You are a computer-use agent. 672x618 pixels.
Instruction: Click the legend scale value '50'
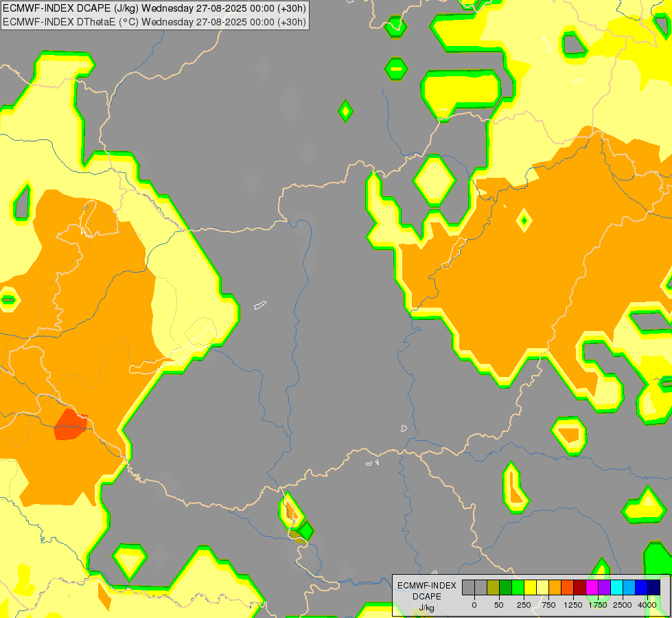499,605
